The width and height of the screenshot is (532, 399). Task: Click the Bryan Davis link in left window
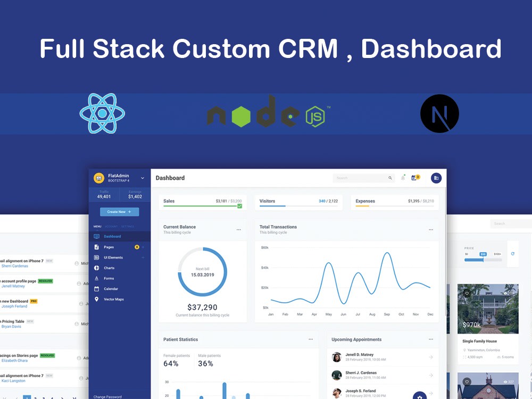click(x=11, y=327)
